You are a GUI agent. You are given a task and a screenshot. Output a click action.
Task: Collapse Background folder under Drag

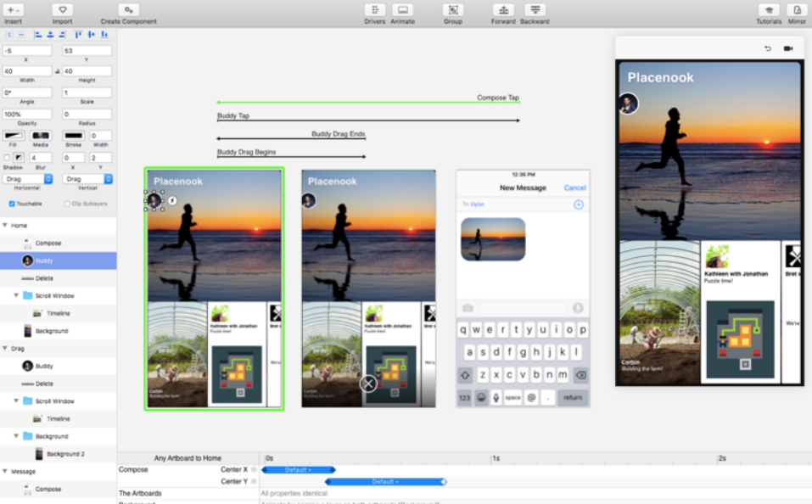coord(16,436)
